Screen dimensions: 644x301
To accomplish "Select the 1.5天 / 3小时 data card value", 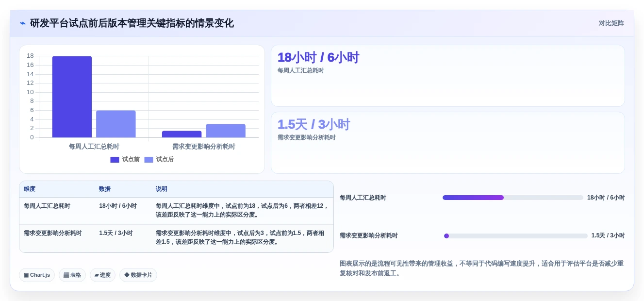I will pos(314,124).
